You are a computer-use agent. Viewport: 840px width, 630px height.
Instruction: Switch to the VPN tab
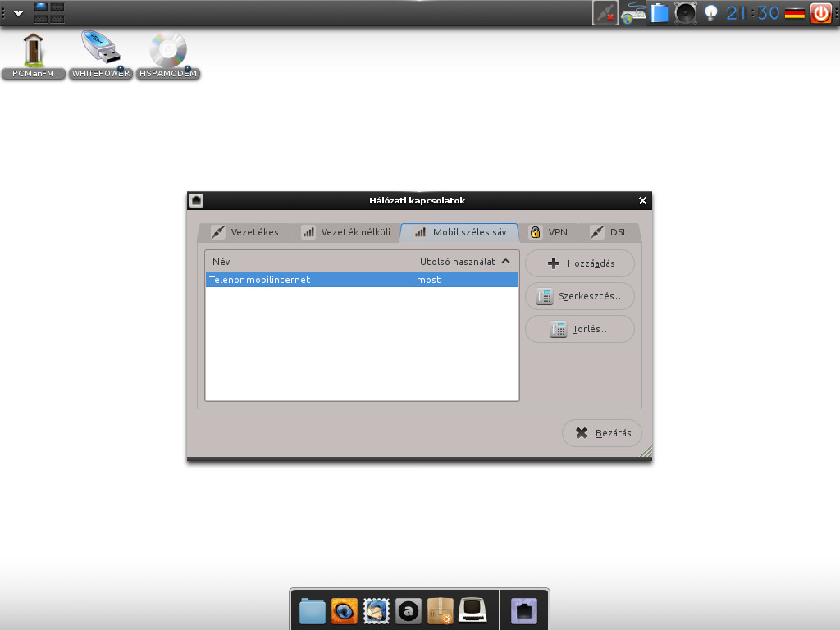[549, 232]
